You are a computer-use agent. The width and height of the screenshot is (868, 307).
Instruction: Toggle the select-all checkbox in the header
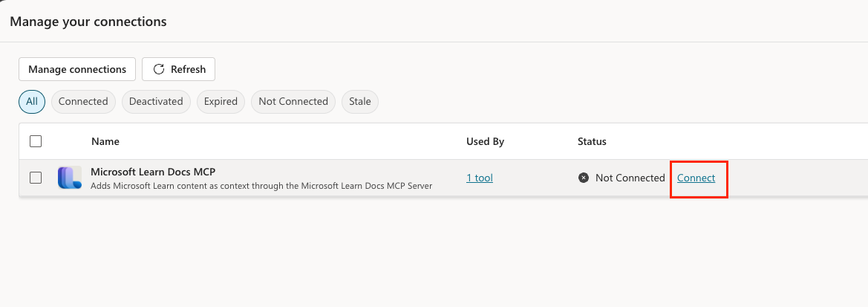coord(36,141)
